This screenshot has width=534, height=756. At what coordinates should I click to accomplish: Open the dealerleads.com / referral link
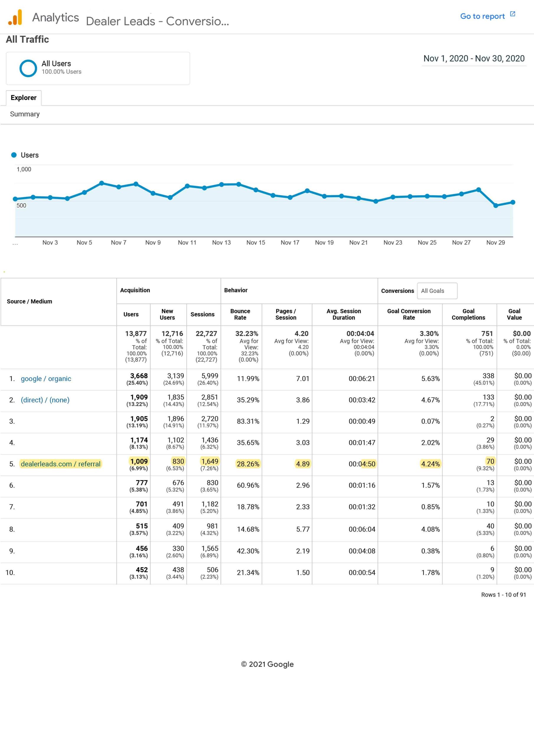[61, 464]
